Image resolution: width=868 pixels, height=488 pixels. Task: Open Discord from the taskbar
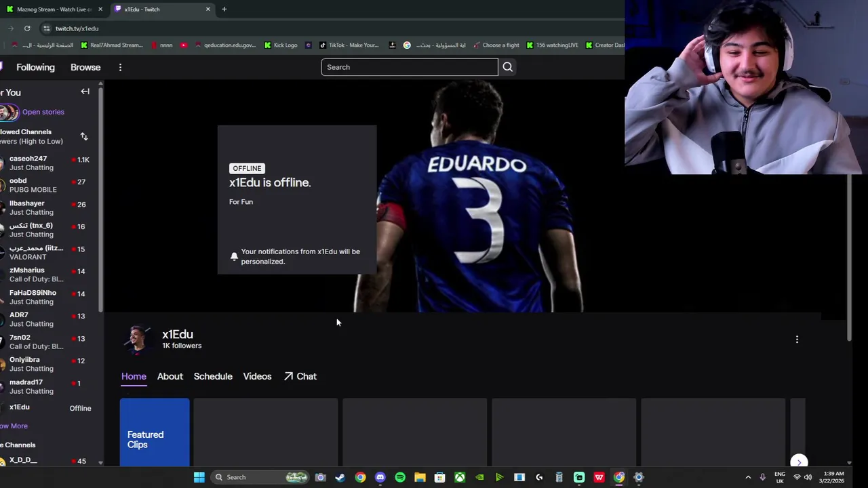pos(380,477)
